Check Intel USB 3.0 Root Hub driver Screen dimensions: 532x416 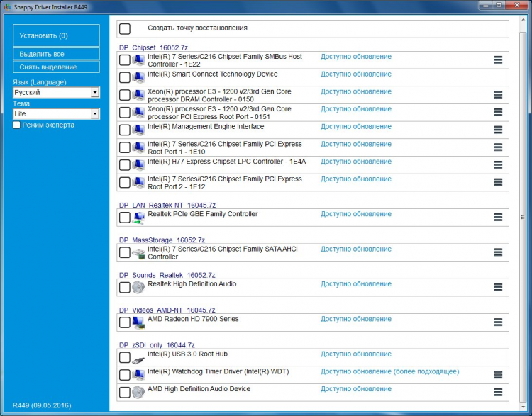[x=125, y=357]
